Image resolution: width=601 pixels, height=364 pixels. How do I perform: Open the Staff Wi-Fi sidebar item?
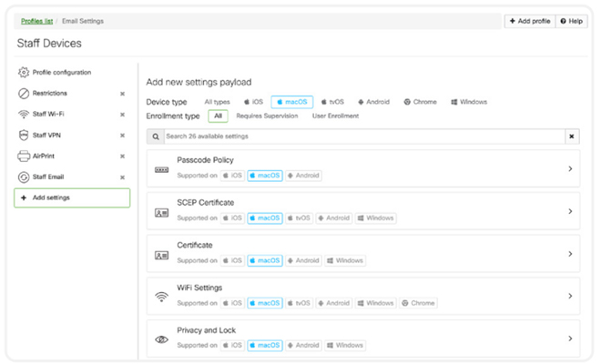[48, 114]
